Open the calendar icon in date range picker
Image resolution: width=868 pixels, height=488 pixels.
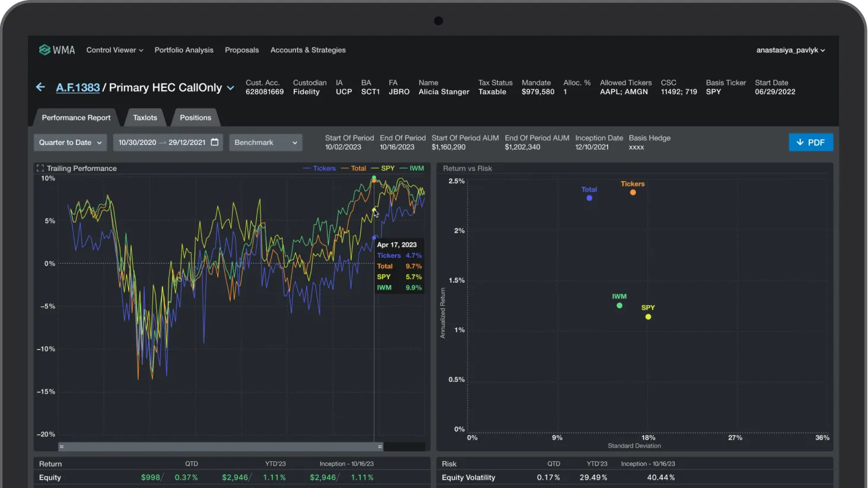tap(213, 142)
